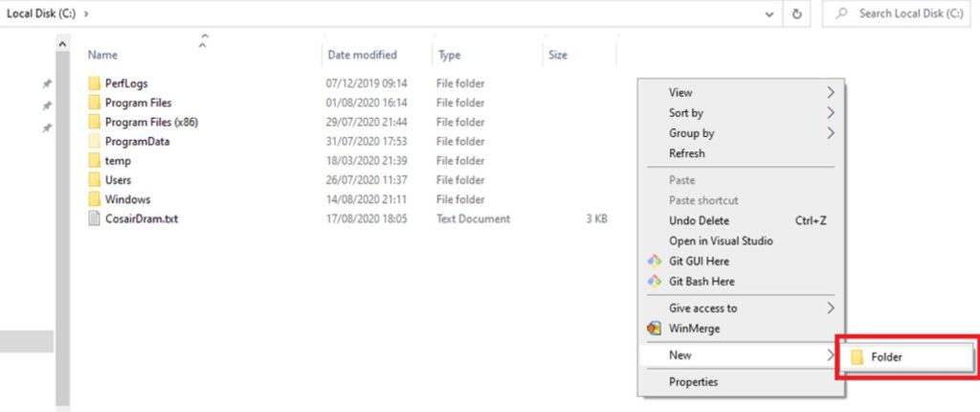This screenshot has width=980, height=412.
Task: Click the date 14/08/2020 21:11
Action: (x=366, y=199)
